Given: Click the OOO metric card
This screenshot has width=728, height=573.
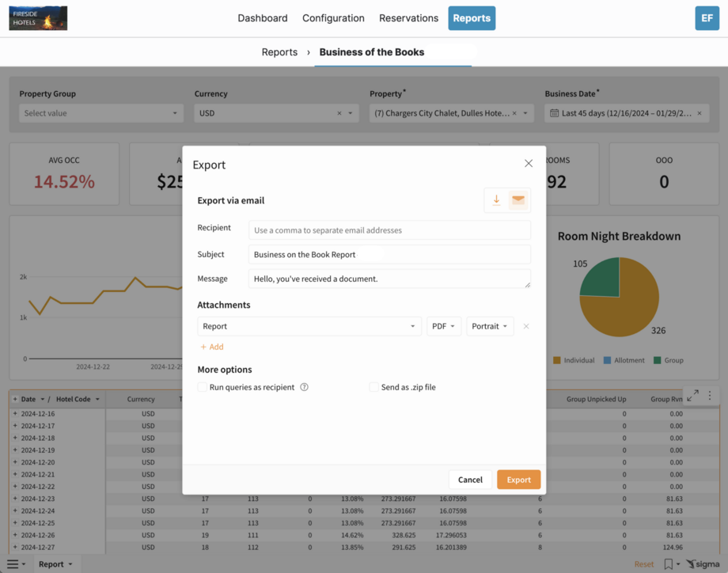Looking at the screenshot, I should (664, 173).
